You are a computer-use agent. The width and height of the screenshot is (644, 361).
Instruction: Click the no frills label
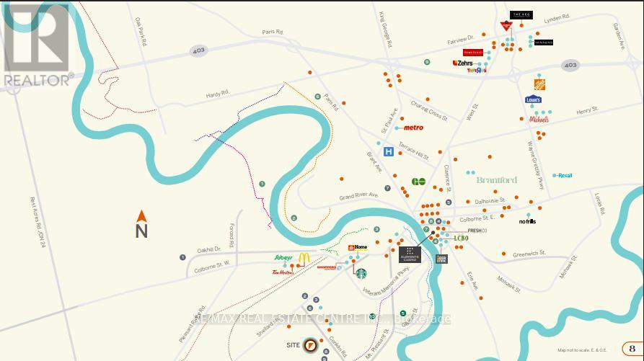coord(527,221)
